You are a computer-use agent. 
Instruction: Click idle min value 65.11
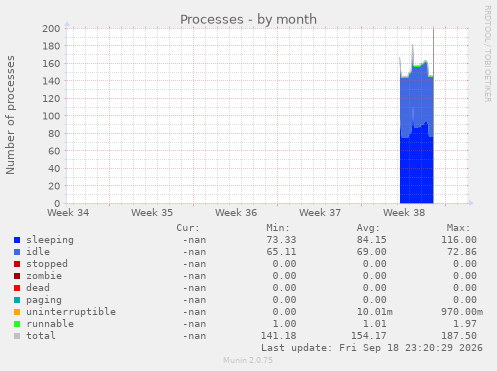click(x=281, y=252)
